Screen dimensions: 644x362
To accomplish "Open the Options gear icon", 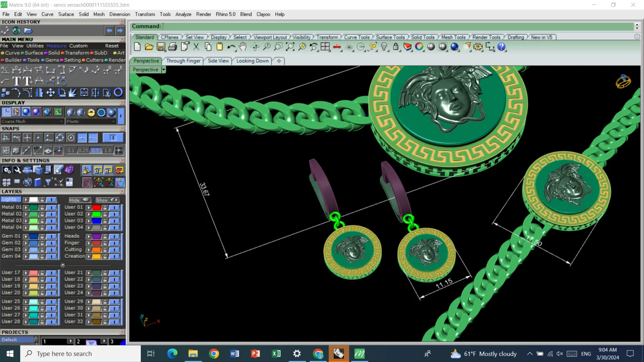I will click(x=478, y=47).
